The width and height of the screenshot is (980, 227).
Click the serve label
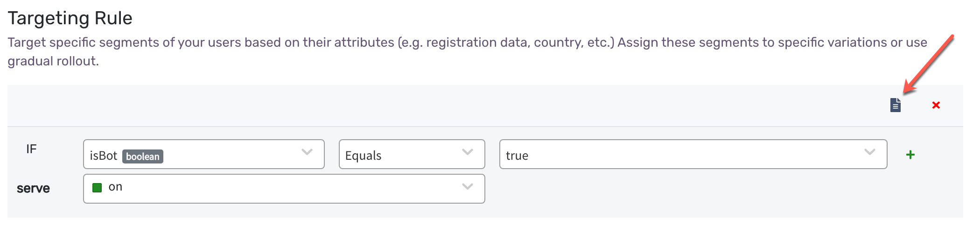click(x=33, y=188)
